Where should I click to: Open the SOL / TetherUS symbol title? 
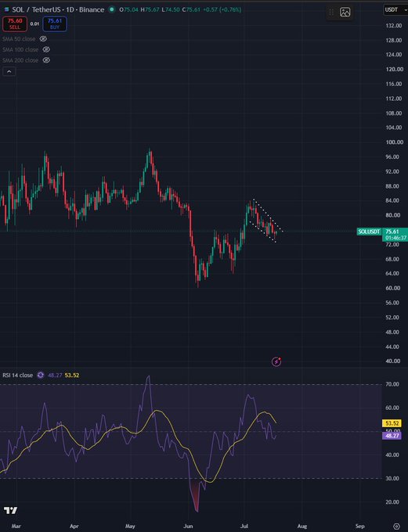(x=58, y=9)
